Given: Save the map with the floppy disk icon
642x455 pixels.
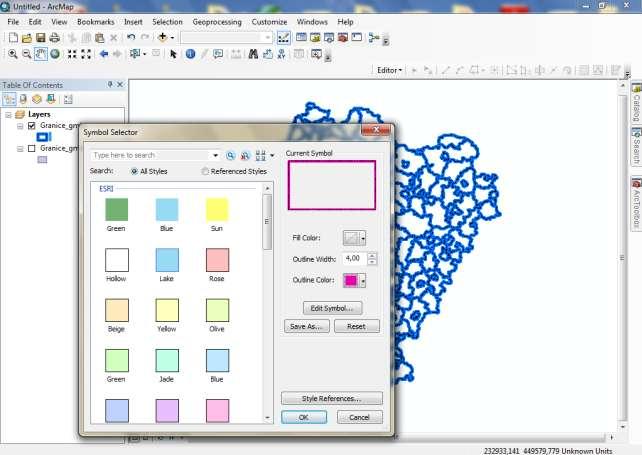Looking at the screenshot, I should click(x=41, y=38).
